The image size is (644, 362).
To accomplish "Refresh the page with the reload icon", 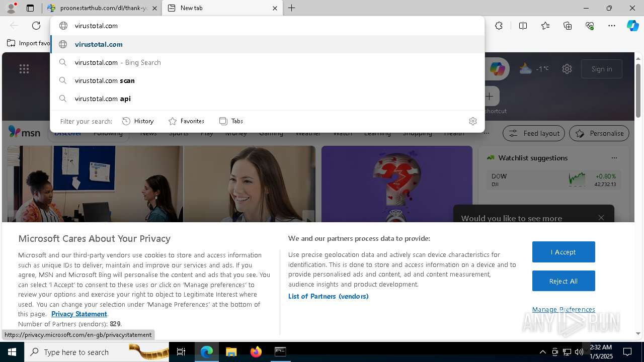I will [36, 26].
